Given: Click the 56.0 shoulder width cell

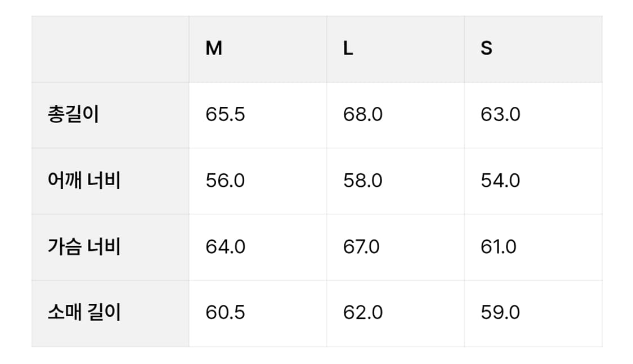Looking at the screenshot, I should 225,181.
